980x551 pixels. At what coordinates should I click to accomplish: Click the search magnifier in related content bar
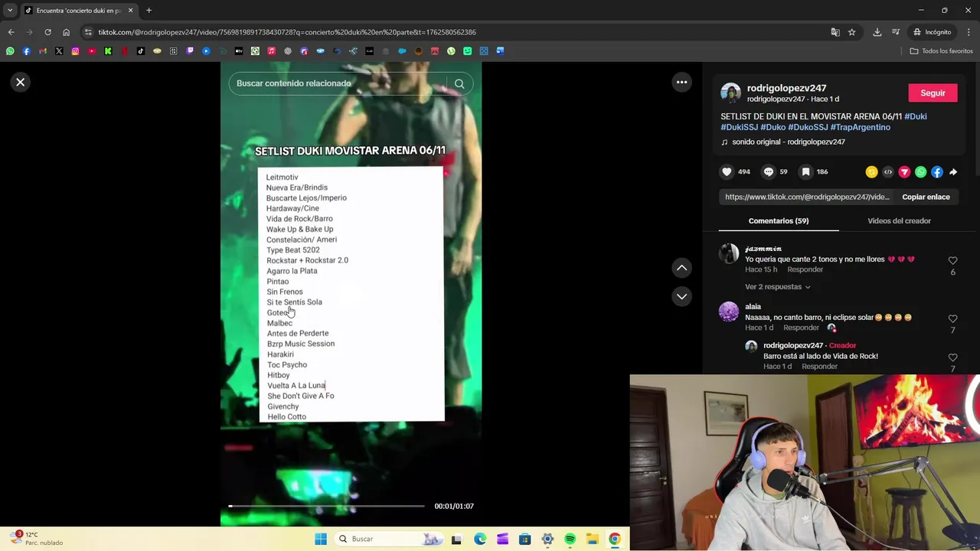[459, 83]
